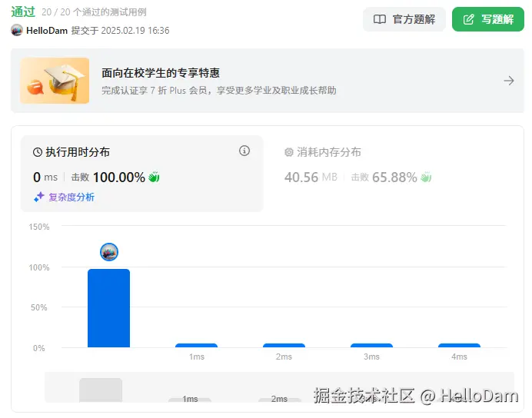Screen dimensions: 532x418
Task: Click the 65.88% memory beat value
Action: 394,177
